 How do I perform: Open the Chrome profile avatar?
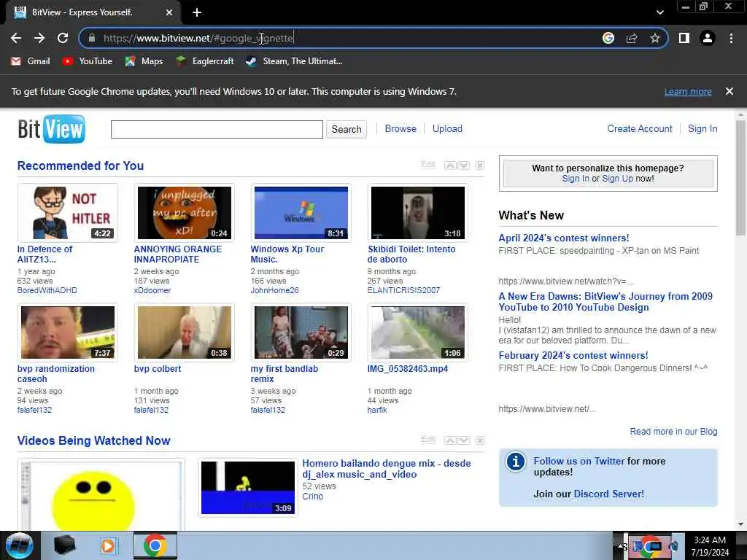(708, 38)
